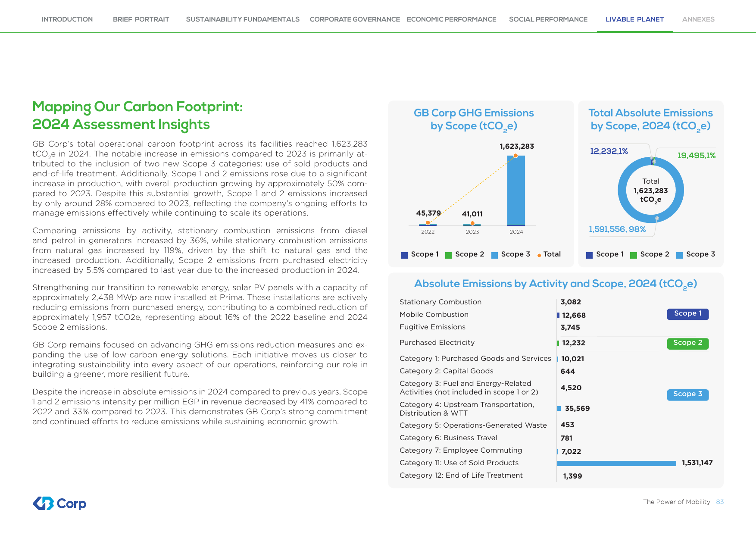Click the Fugitive Emissions row label
Screen dimensions: 756x535
(432, 327)
